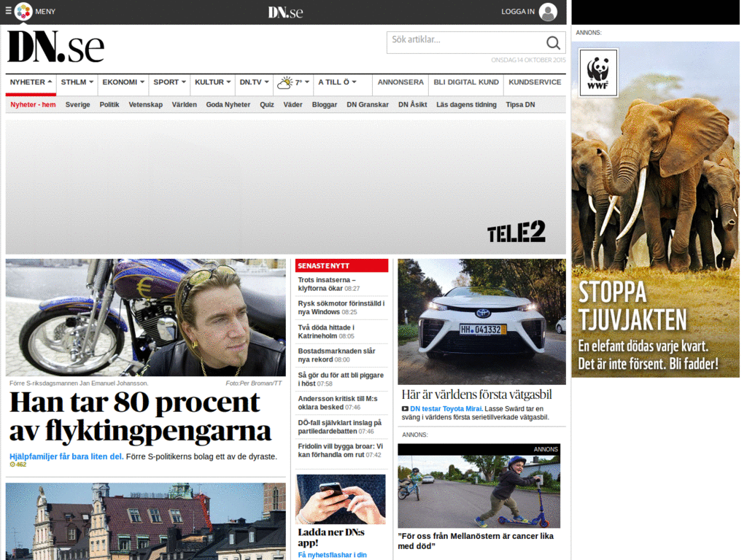Open the ANNONSERA menu item
The image size is (747, 560).
click(400, 82)
